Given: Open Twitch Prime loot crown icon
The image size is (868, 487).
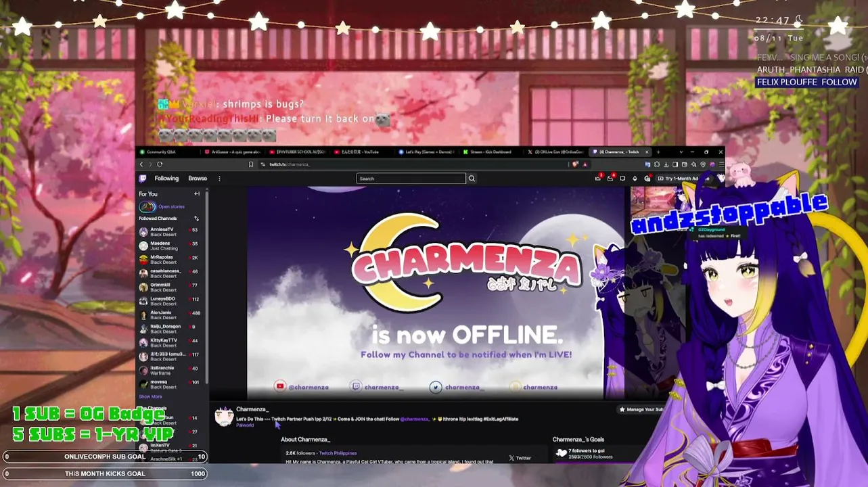Looking at the screenshot, I should point(598,179).
